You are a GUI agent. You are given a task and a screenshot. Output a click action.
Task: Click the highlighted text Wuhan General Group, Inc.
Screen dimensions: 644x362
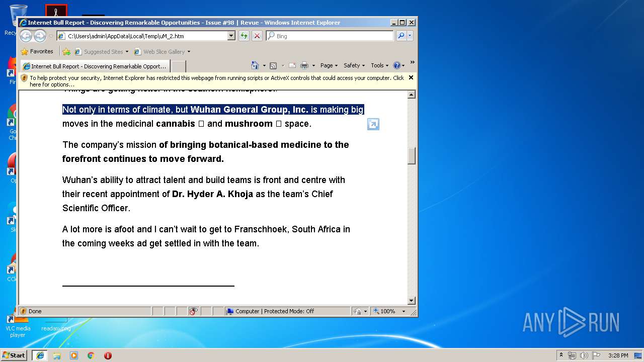point(249,110)
